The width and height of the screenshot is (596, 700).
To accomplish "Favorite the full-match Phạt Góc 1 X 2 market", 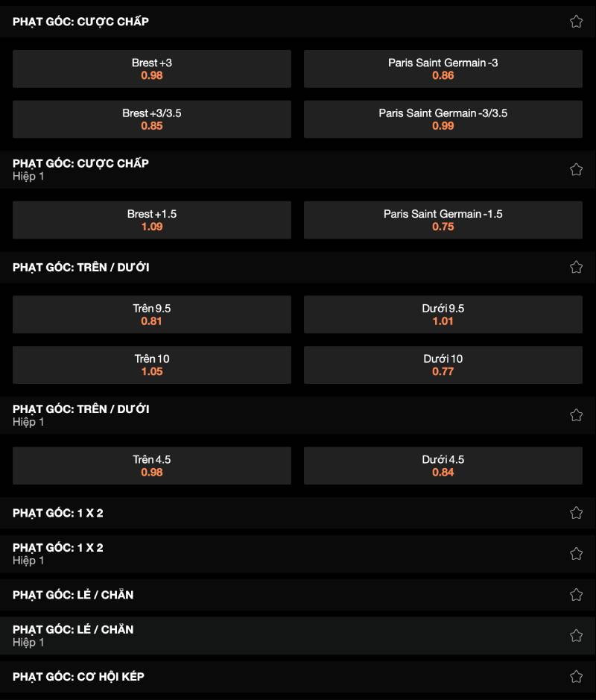I will point(576,513).
